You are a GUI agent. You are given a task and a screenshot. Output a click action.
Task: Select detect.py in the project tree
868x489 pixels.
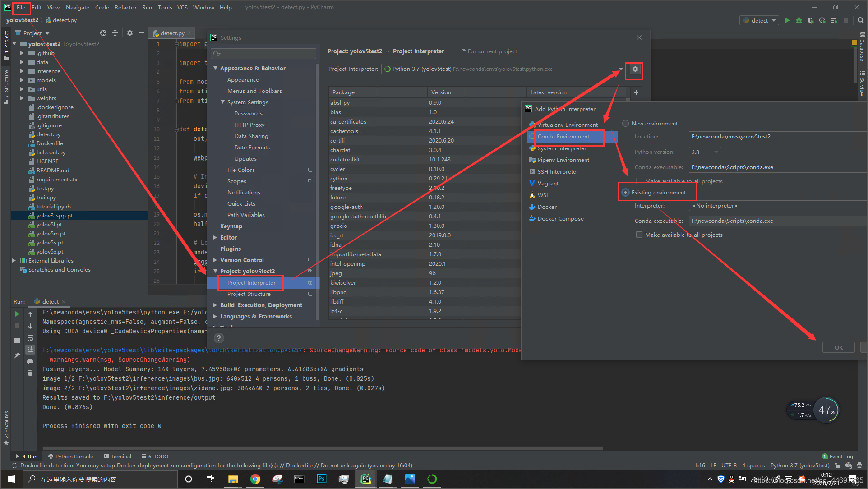tap(48, 134)
